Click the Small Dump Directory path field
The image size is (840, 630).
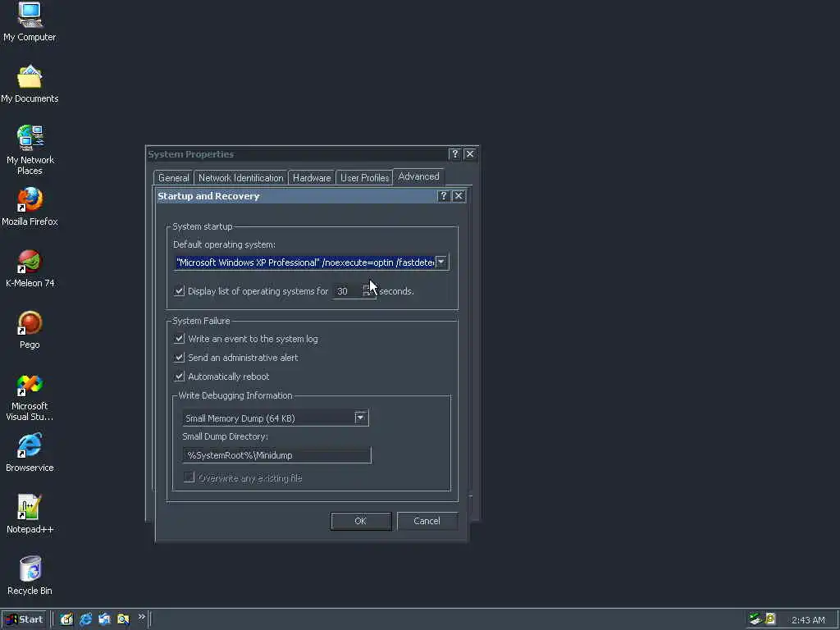tap(277, 455)
